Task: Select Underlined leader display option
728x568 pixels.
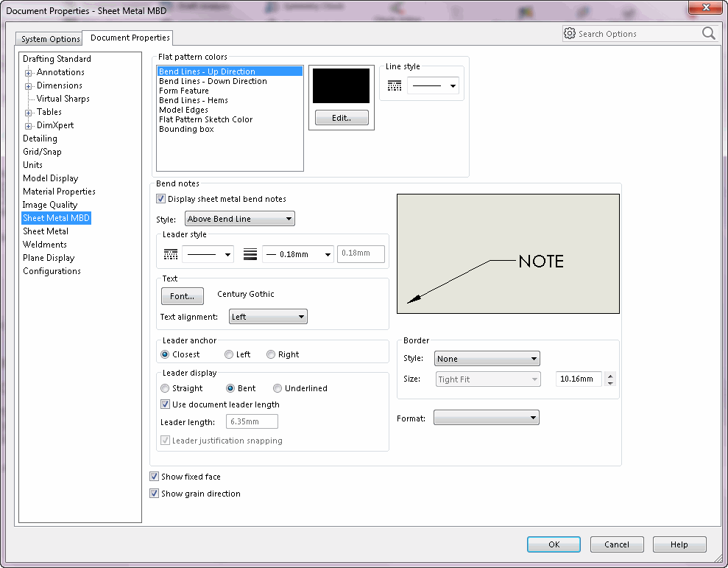Action: coord(278,388)
